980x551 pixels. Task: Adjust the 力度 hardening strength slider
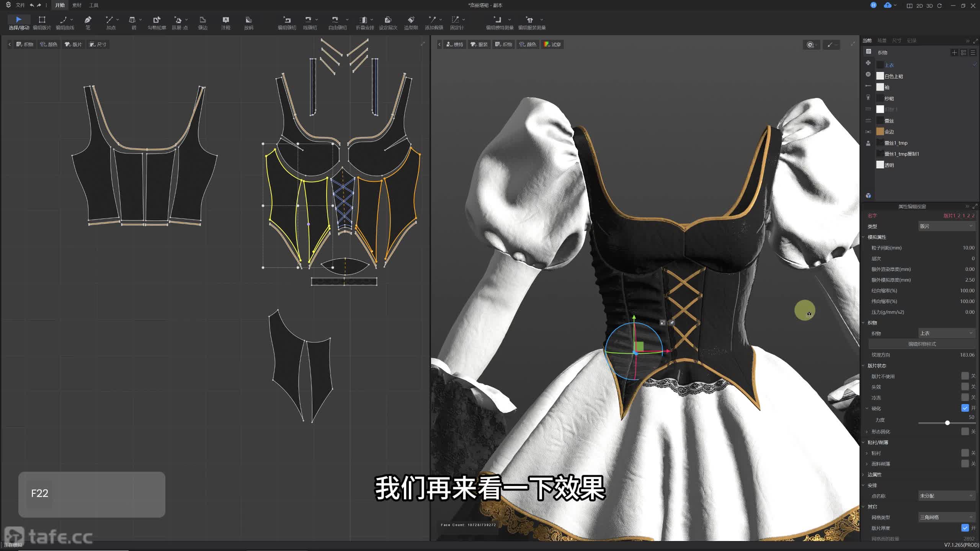coord(947,423)
